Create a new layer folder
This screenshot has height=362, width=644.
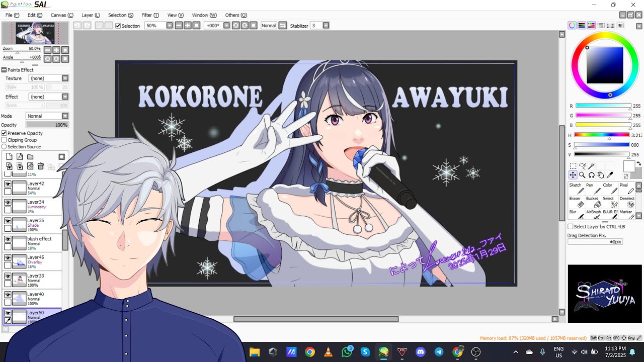pyautogui.click(x=30, y=157)
